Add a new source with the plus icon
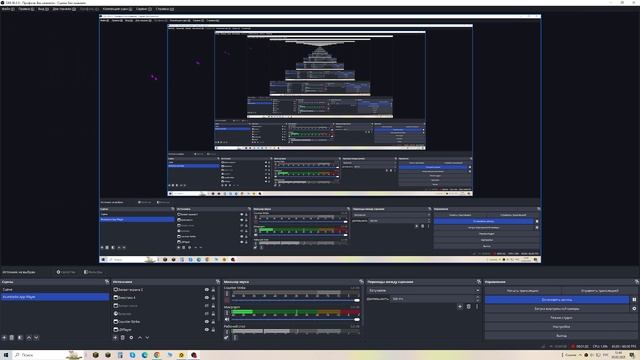The height and width of the screenshot is (360, 640). [x=115, y=338]
